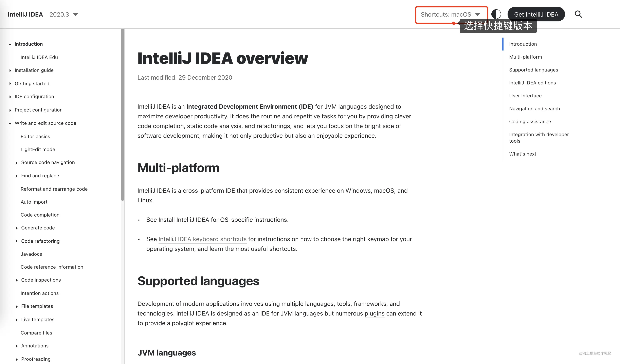Expand the File templates arrow
Viewport: 620px width, 364px height.
[x=17, y=306]
